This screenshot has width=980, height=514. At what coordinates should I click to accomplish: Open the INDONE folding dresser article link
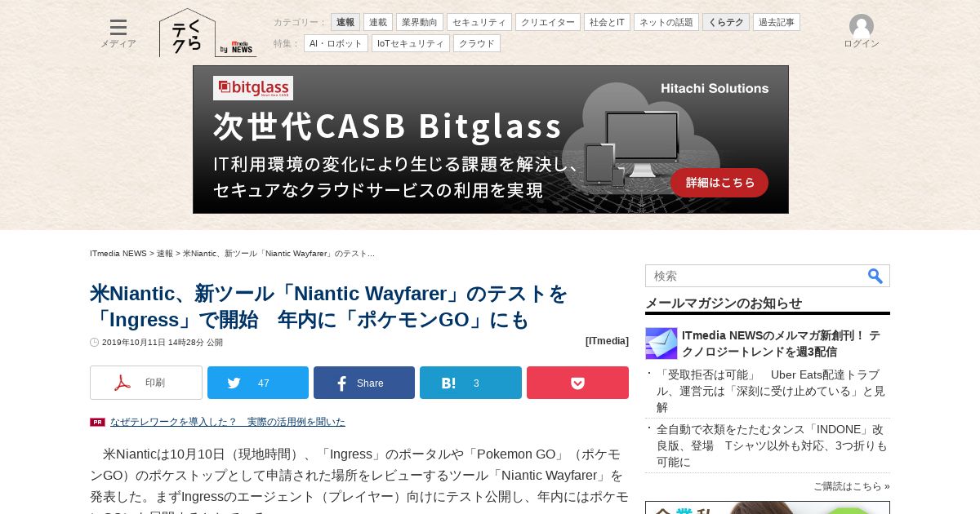coord(772,445)
